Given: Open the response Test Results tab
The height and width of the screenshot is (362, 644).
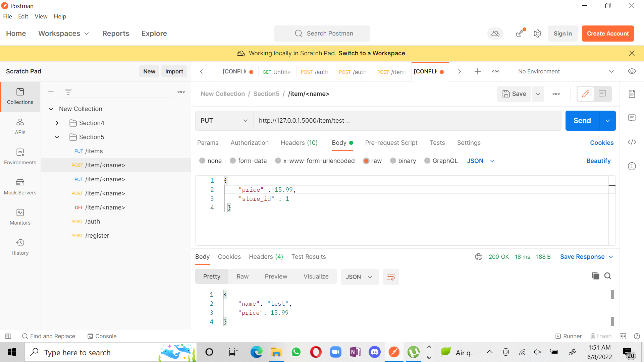Looking at the screenshot, I should 309,257.
